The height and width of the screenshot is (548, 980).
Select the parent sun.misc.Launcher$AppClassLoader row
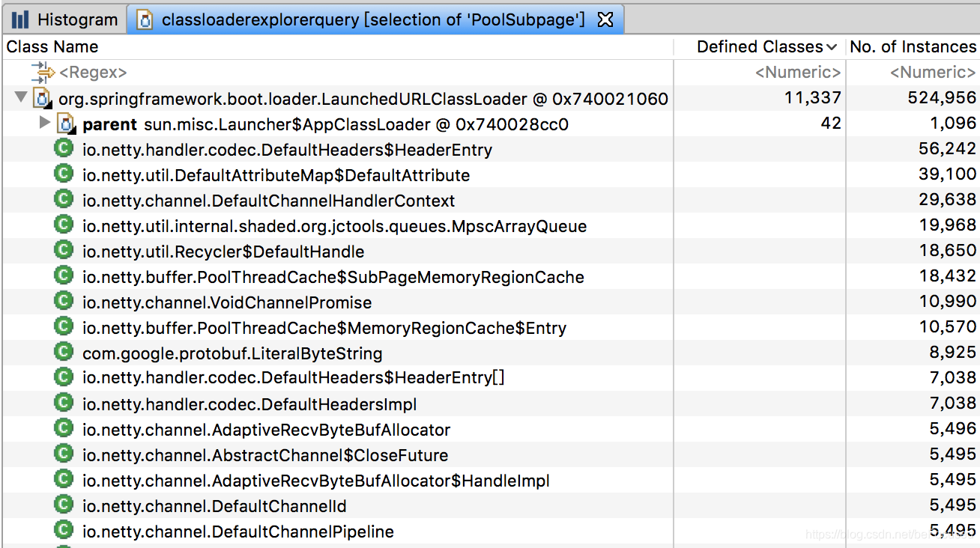pyautogui.click(x=490, y=124)
